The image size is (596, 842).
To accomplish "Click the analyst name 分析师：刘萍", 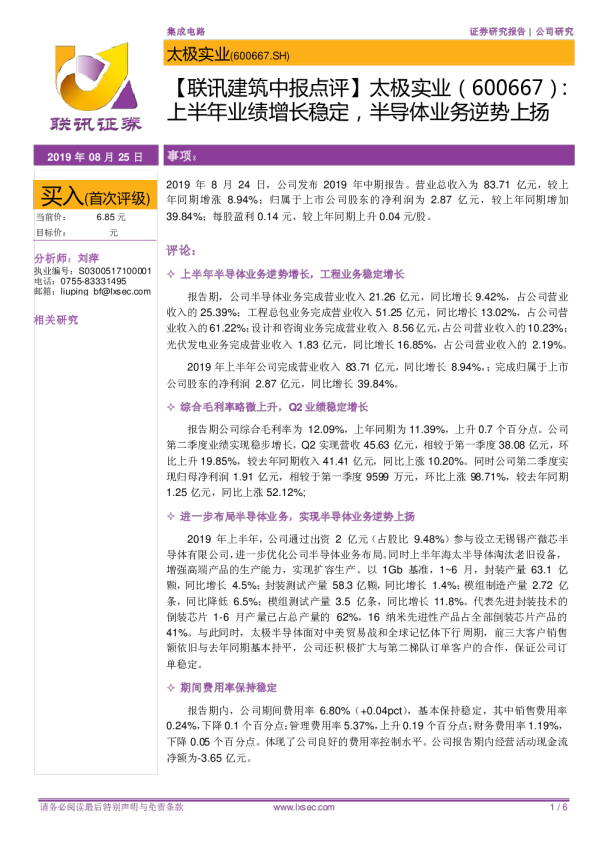I will (67, 258).
